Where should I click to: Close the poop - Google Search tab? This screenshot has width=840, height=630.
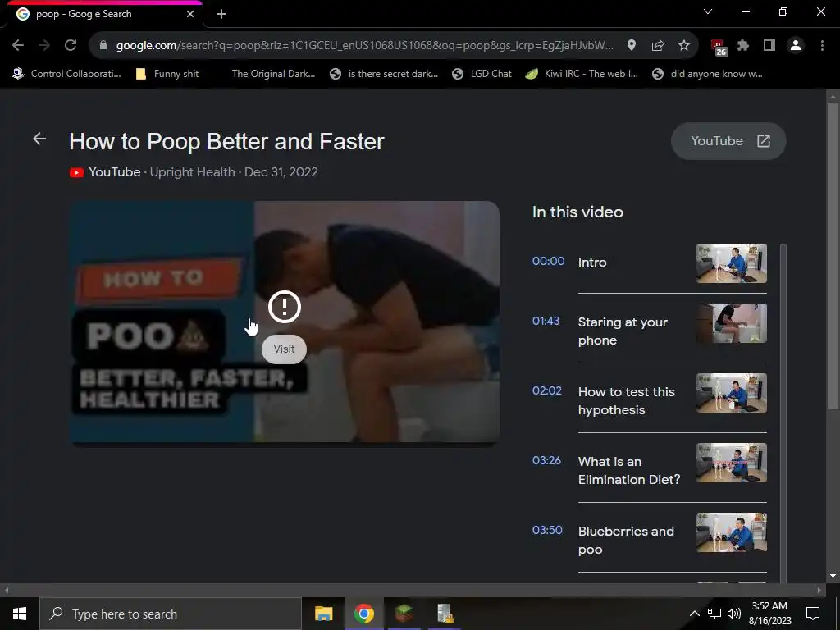pyautogui.click(x=190, y=14)
